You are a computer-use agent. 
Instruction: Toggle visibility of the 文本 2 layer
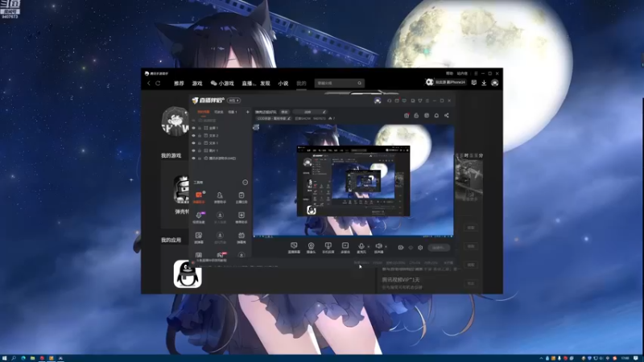pos(194,135)
